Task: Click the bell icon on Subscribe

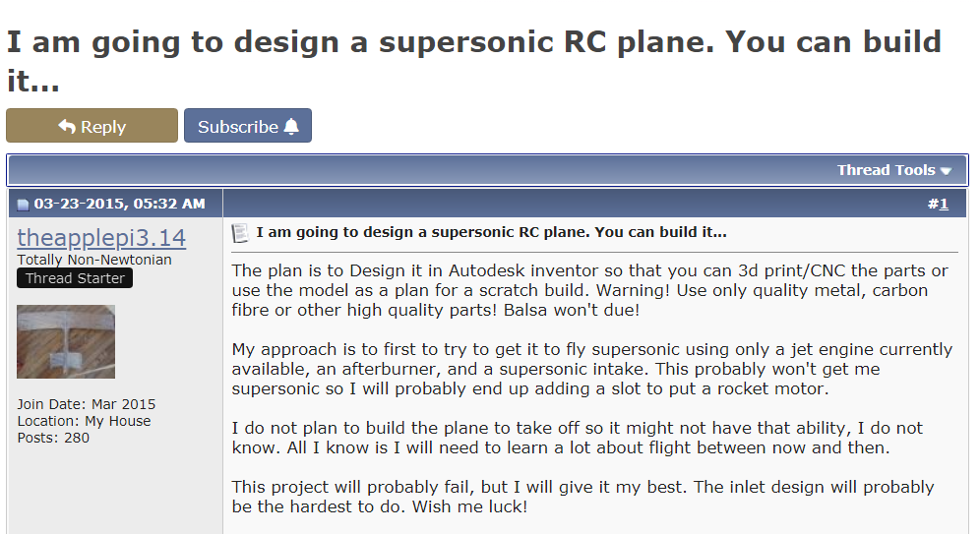Action: coord(291,127)
